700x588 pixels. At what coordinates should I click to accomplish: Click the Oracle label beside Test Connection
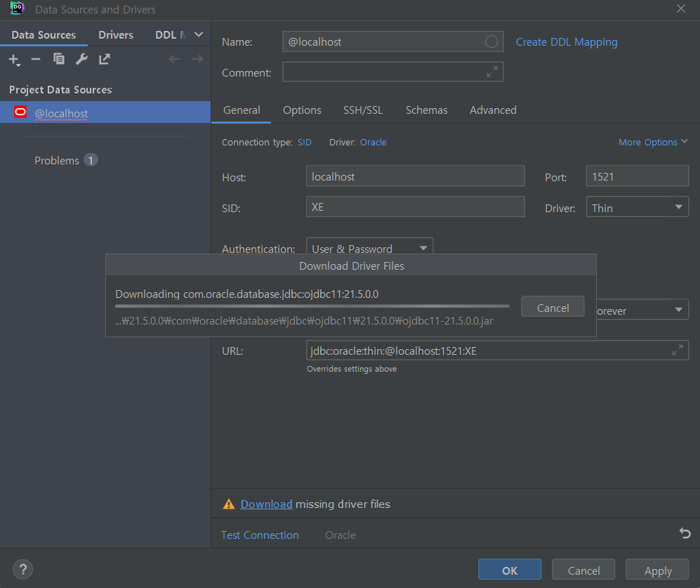point(341,535)
